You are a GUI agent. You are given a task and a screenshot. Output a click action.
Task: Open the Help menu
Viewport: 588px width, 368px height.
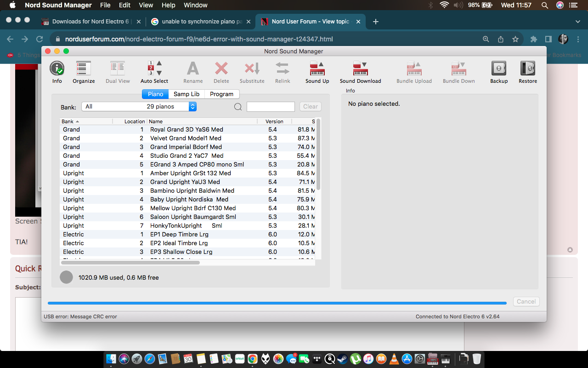(x=169, y=5)
